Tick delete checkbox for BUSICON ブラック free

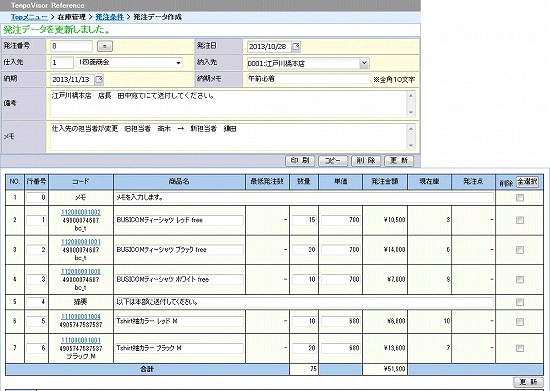[x=520, y=250]
